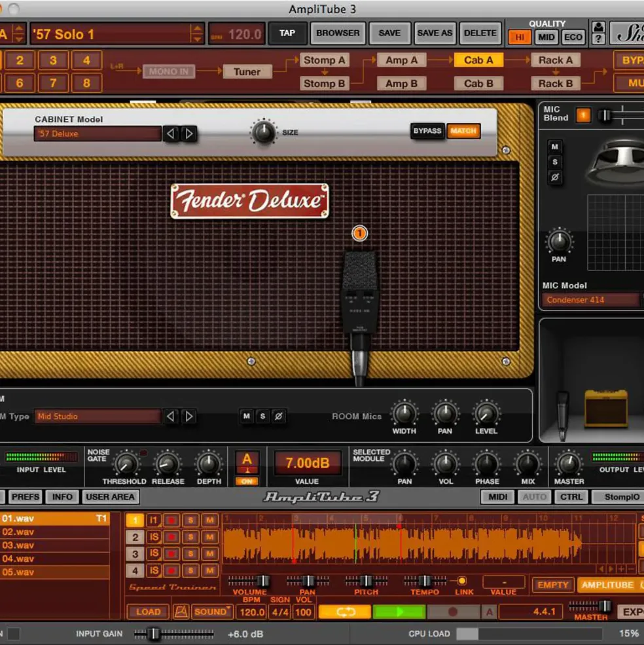The height and width of the screenshot is (645, 644).
Task: Mute microphone in MIC Blend panel
Action: [x=555, y=147]
